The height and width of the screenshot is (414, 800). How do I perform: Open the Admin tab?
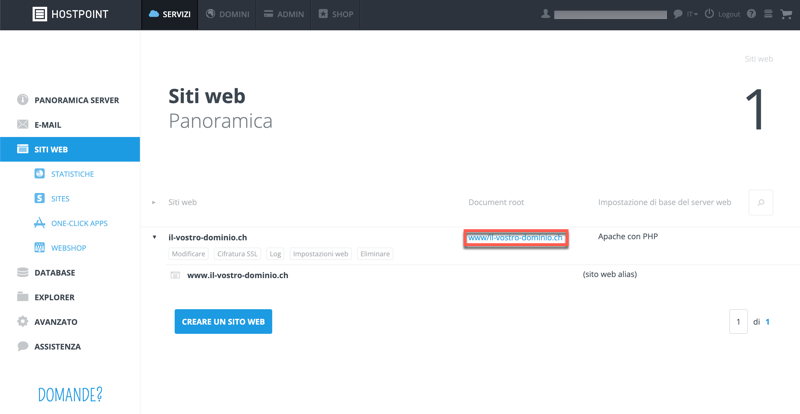[284, 14]
